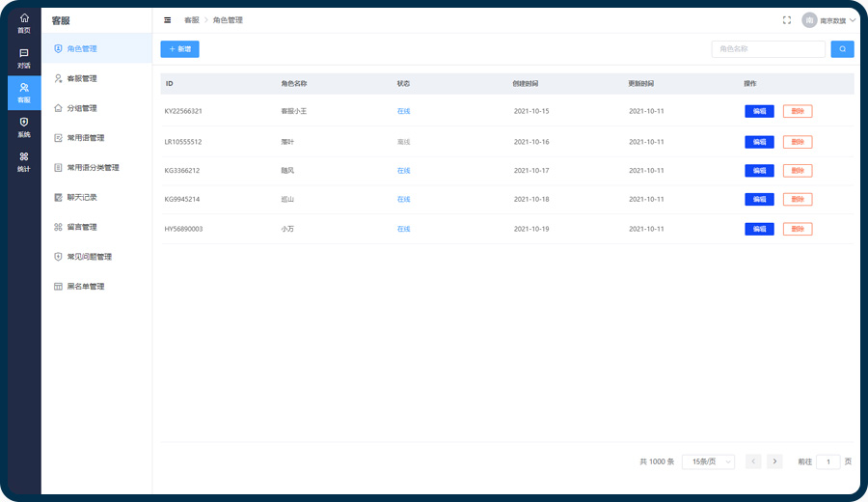This screenshot has width=868, height=502.
Task: Expand the 南京数旗 user dropdown arrow
Action: [x=853, y=20]
